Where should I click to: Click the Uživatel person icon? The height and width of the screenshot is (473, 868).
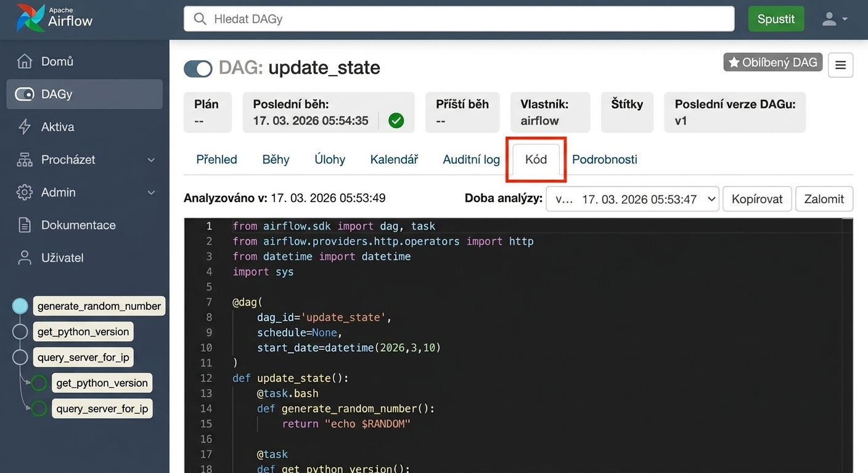25,257
